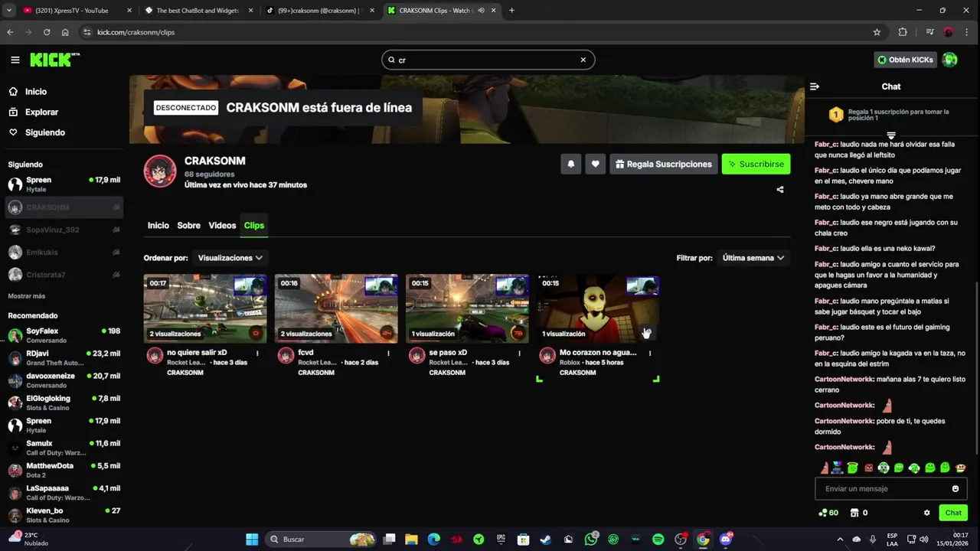Image resolution: width=980 pixels, height=551 pixels.
Task: Open options menu for 'fcvd' clip
Action: [388, 354]
